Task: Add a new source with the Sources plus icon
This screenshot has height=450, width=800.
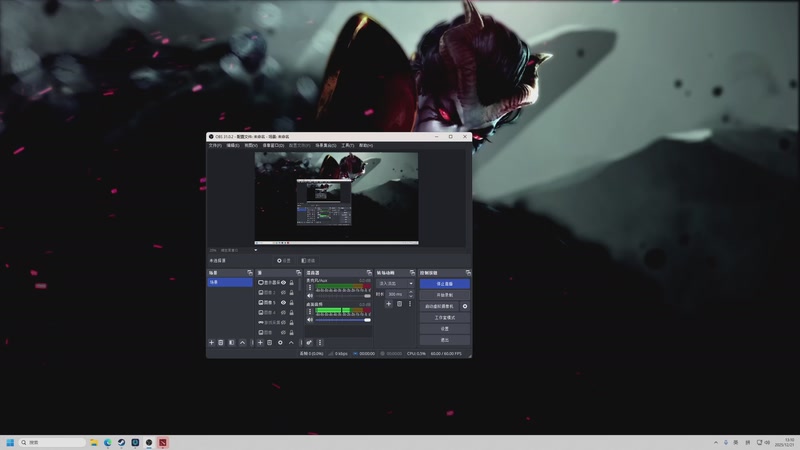Action: click(260, 343)
